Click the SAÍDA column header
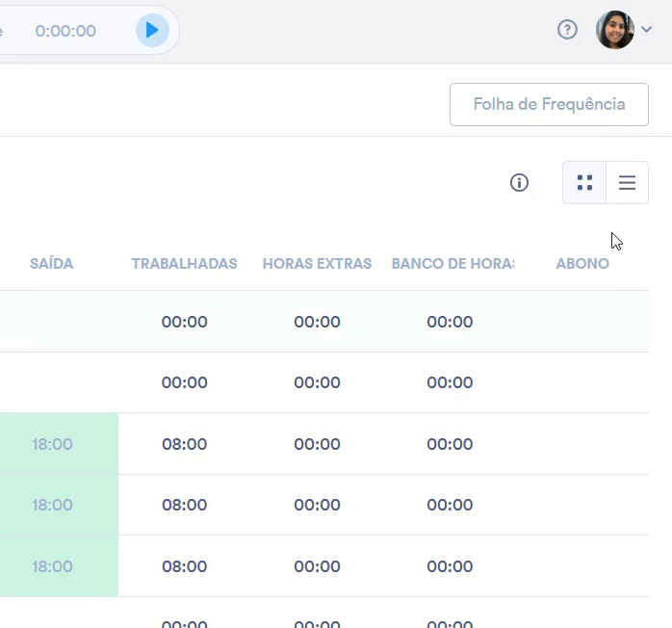This screenshot has height=628, width=672. [52, 264]
